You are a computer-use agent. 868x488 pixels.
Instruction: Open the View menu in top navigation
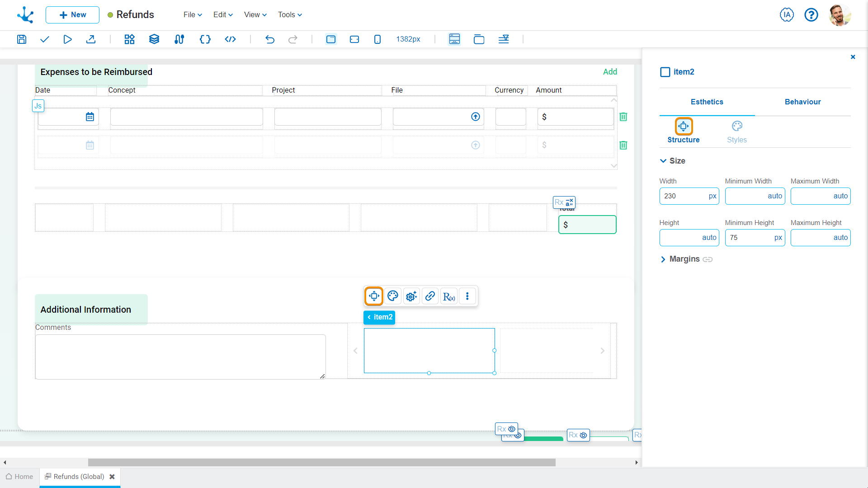tap(255, 14)
